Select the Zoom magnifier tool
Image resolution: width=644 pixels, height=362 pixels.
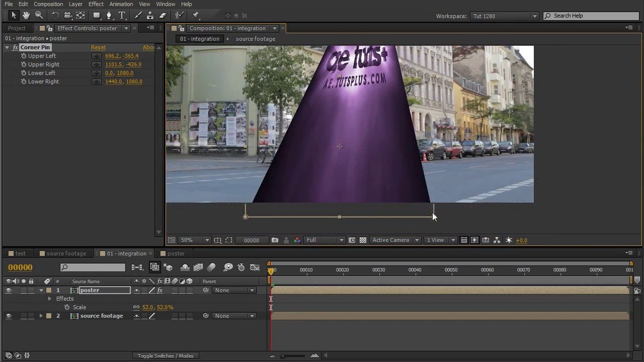pos(39,16)
